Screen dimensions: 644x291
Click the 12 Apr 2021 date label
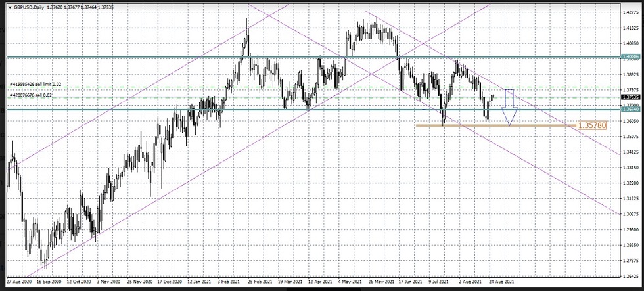click(x=320, y=280)
